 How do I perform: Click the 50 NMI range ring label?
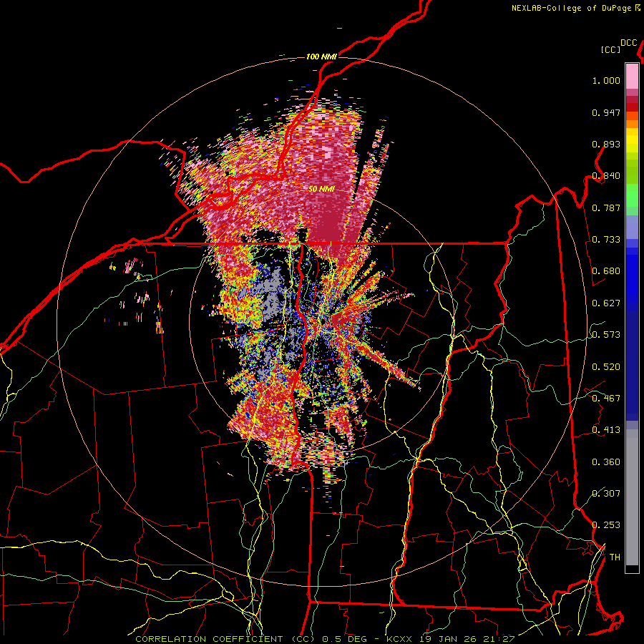pos(321,190)
